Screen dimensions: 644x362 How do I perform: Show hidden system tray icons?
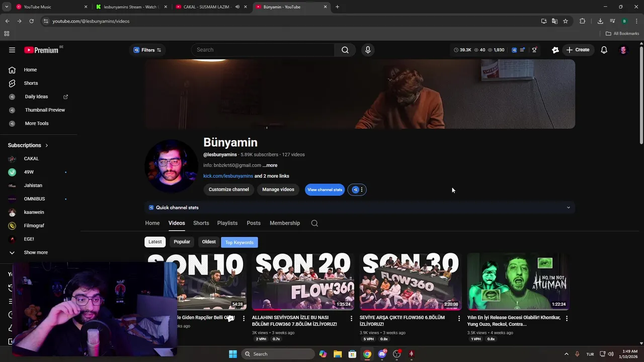[566, 354]
